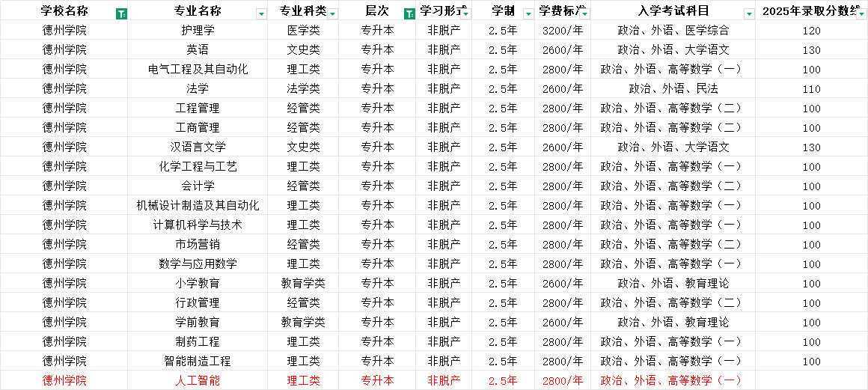Select the 会计学 cell
Screen dimensions: 868x390
click(x=198, y=186)
